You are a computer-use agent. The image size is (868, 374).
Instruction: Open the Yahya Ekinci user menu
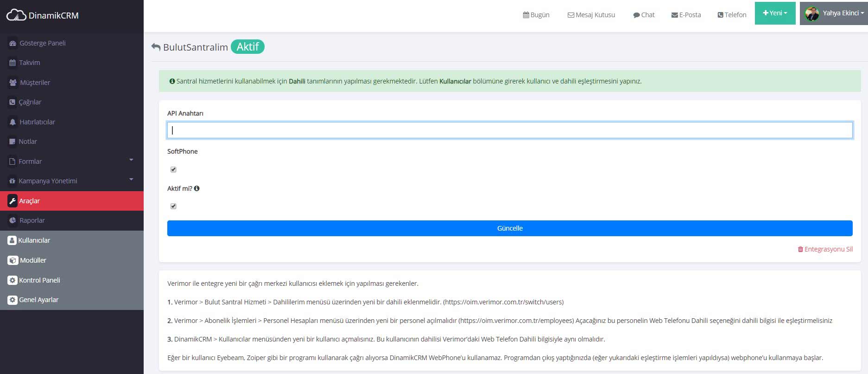(834, 13)
